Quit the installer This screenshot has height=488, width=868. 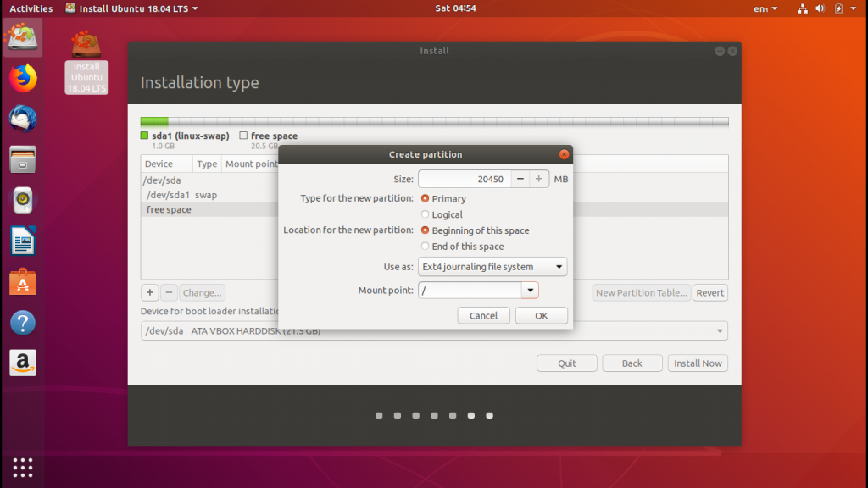pos(567,363)
